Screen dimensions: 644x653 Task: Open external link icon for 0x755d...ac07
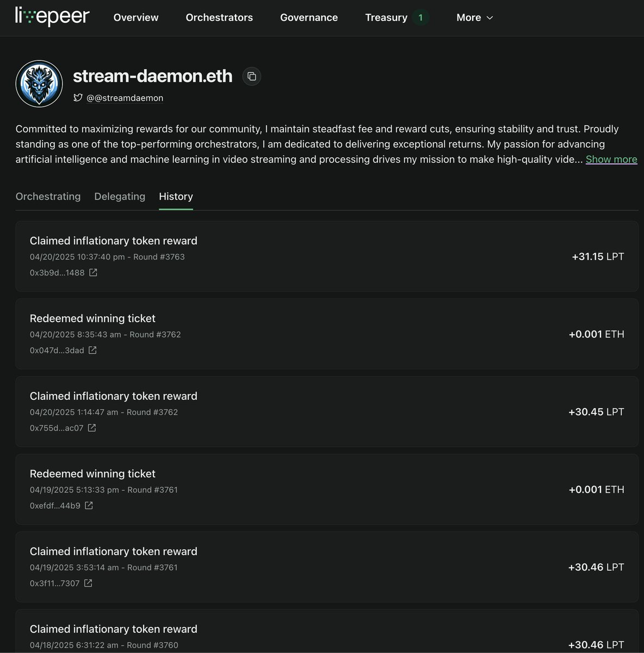pyautogui.click(x=92, y=428)
